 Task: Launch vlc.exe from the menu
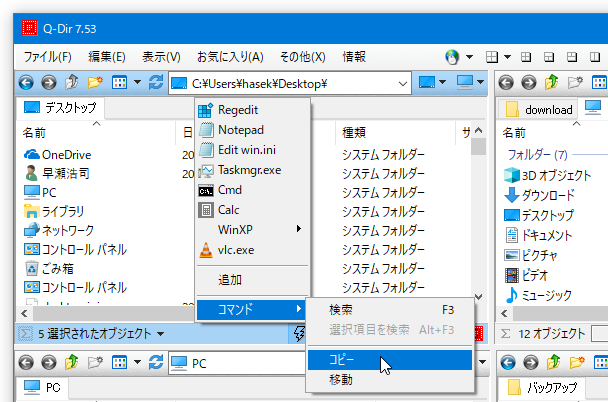coord(254,250)
